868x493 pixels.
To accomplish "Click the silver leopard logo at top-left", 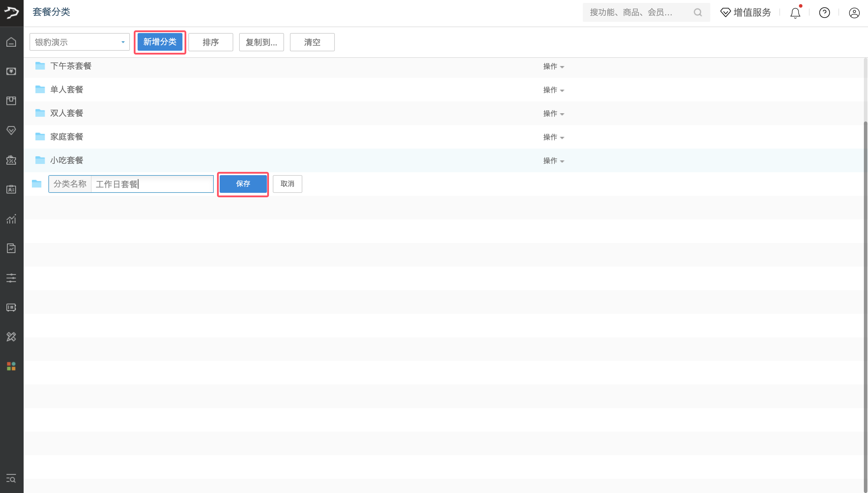I will (12, 13).
